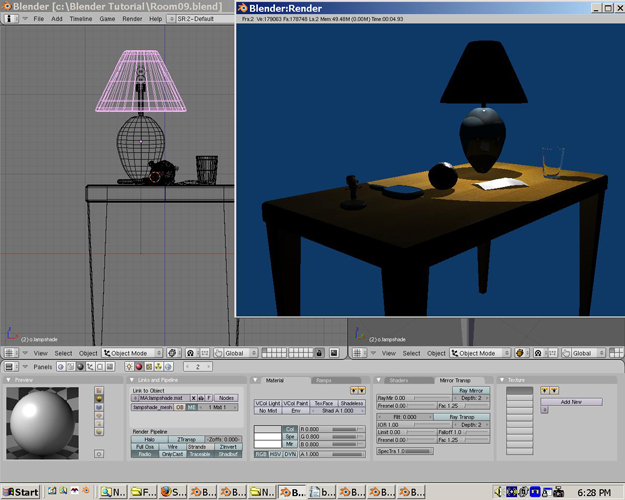The image size is (625, 500).
Task: Open the SR:2-Default screen selector
Action: click(x=206, y=19)
